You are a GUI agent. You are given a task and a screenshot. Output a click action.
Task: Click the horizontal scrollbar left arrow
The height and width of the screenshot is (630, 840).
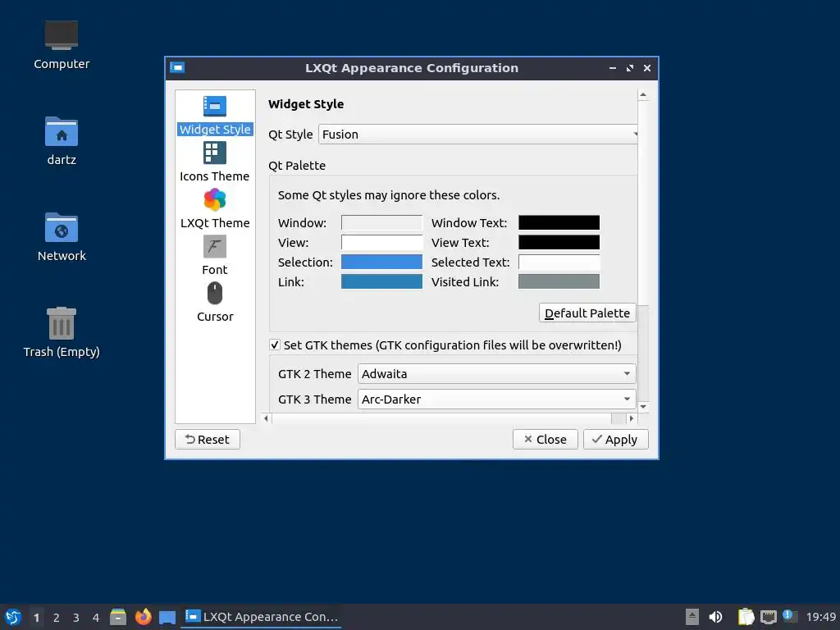pyautogui.click(x=267, y=418)
